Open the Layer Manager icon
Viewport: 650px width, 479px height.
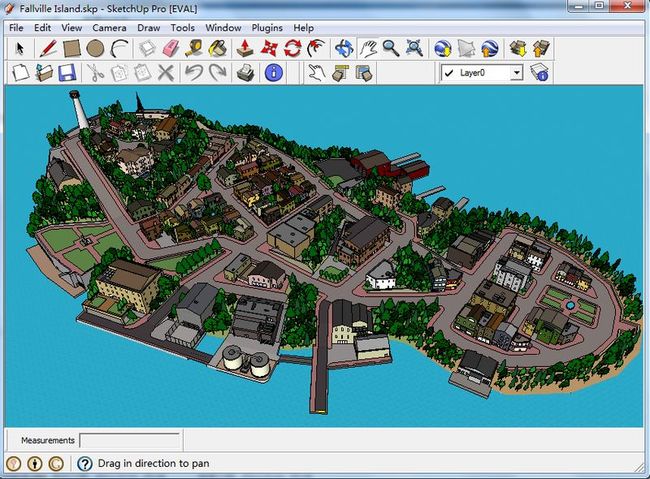tap(540, 73)
